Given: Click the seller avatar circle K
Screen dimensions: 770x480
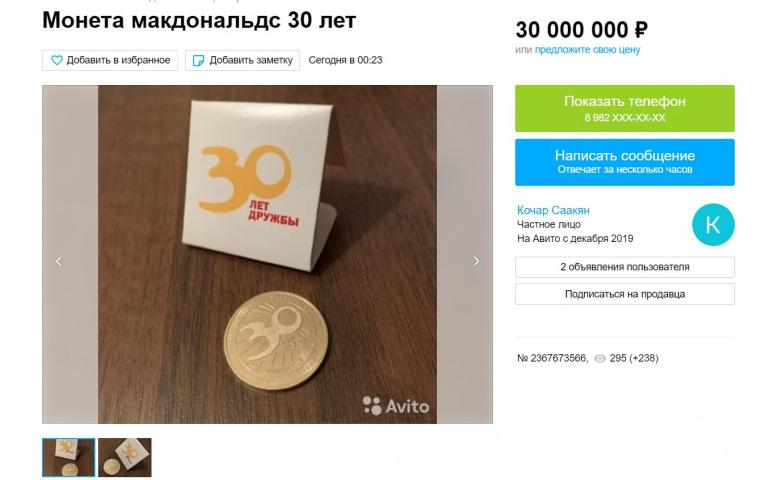Looking at the screenshot, I should 713,225.
